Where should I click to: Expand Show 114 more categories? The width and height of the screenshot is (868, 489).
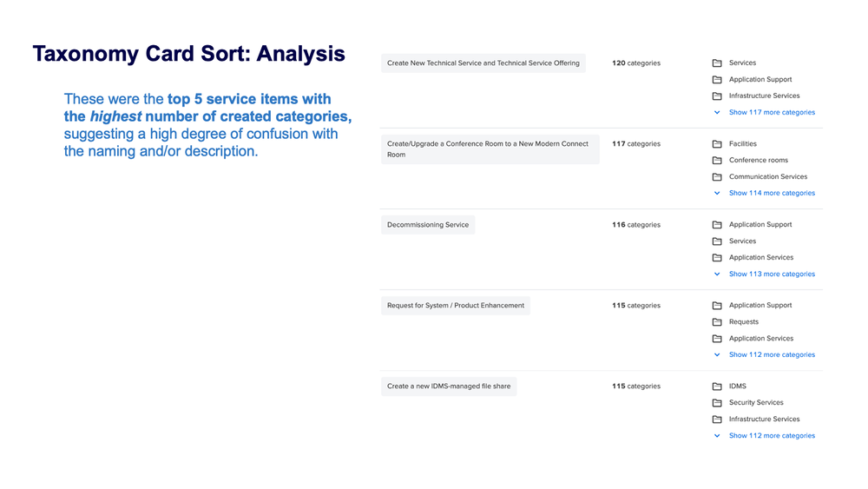point(772,194)
